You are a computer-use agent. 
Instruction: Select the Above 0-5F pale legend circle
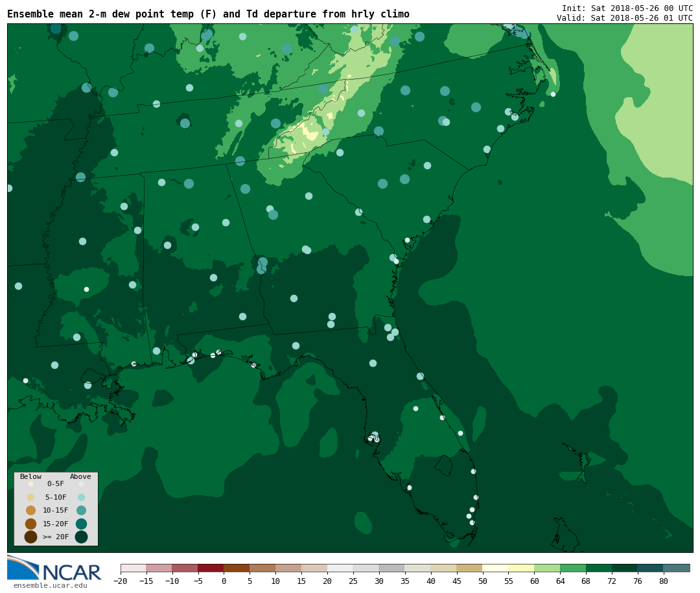pos(81,483)
